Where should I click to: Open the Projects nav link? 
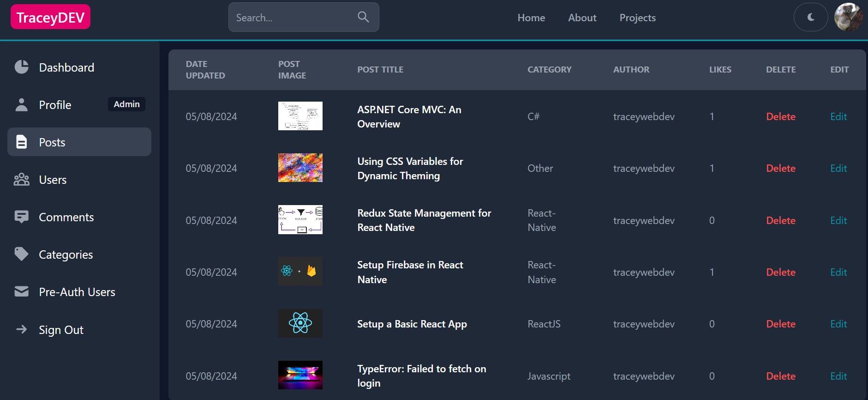click(x=637, y=18)
